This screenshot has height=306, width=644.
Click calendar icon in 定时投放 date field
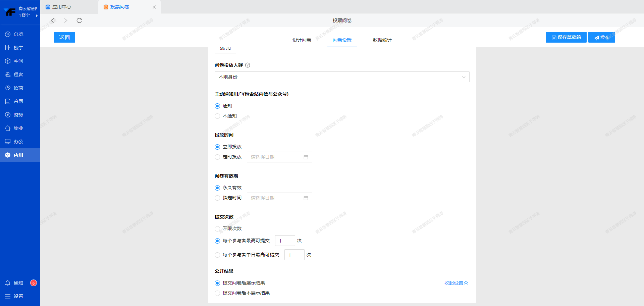(x=306, y=157)
